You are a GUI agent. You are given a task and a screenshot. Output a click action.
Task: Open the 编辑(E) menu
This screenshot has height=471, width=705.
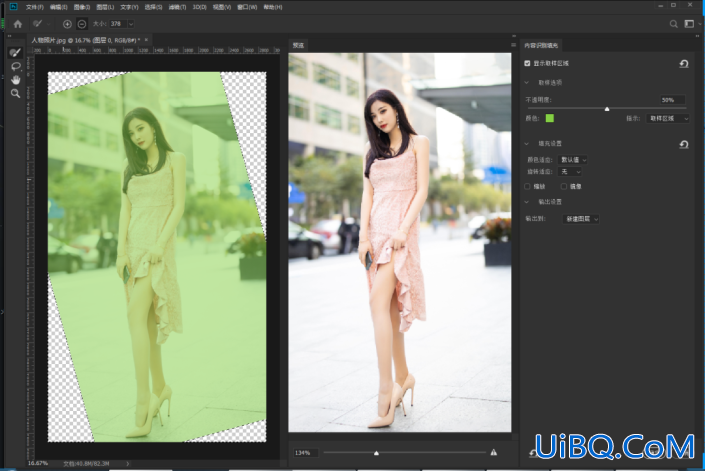coord(58,7)
